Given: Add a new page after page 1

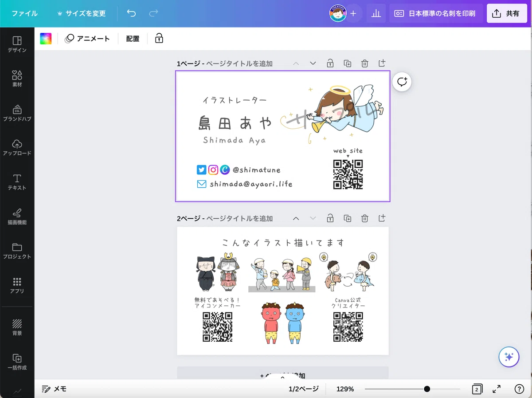Looking at the screenshot, I should click(x=382, y=63).
